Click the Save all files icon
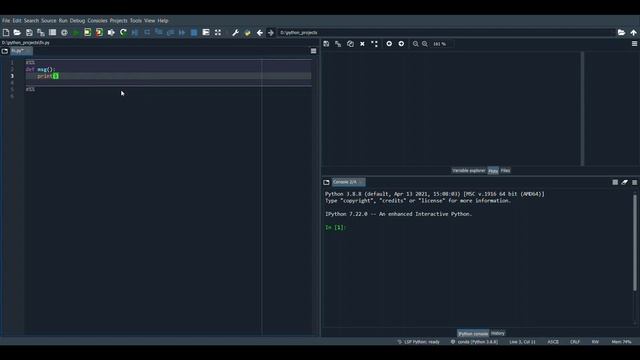 [41, 33]
